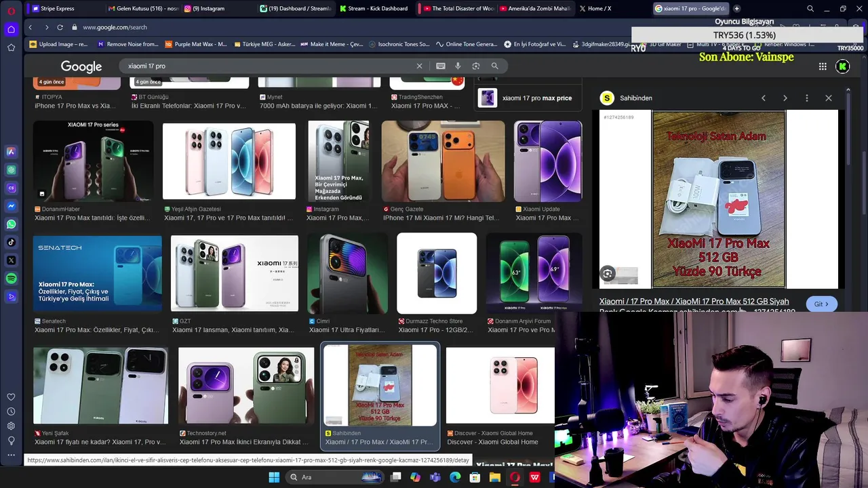Click the Google search magnifier button
The width and height of the screenshot is (868, 488).
pyautogui.click(x=494, y=66)
